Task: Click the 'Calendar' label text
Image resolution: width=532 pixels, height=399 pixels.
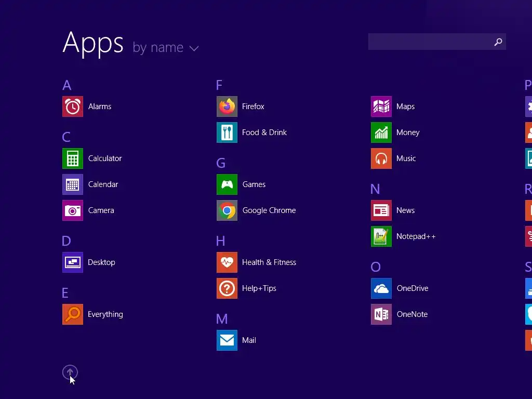Action: [103, 184]
